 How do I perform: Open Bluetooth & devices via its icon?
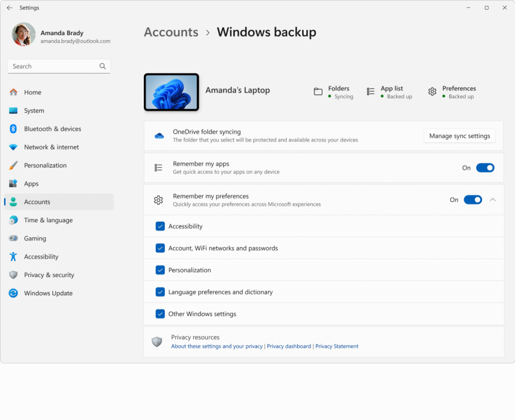[x=14, y=129]
